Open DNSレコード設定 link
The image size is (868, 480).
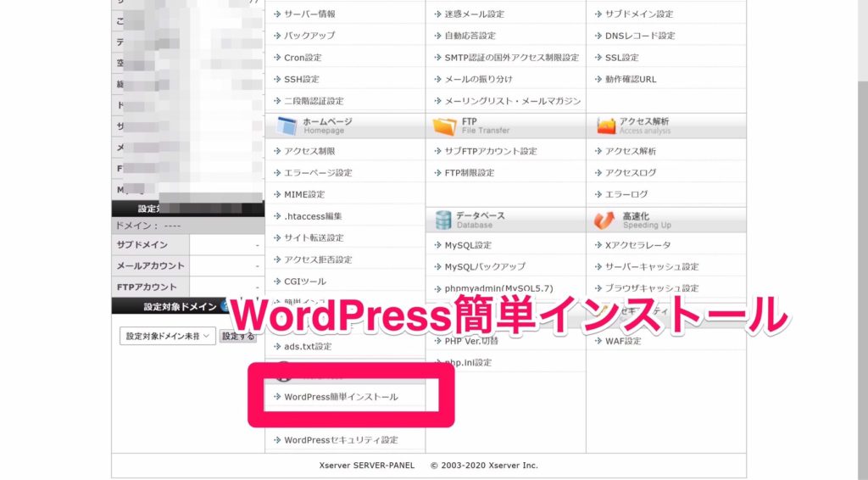coord(640,36)
